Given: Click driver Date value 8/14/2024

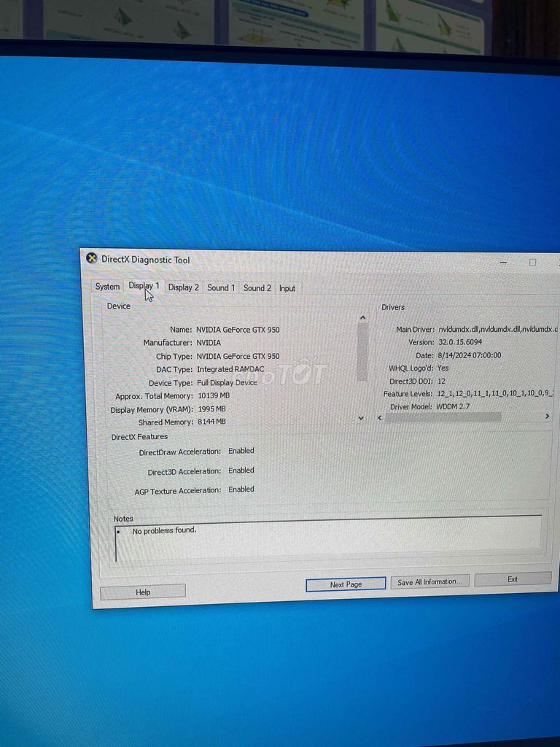Looking at the screenshot, I should click(470, 355).
